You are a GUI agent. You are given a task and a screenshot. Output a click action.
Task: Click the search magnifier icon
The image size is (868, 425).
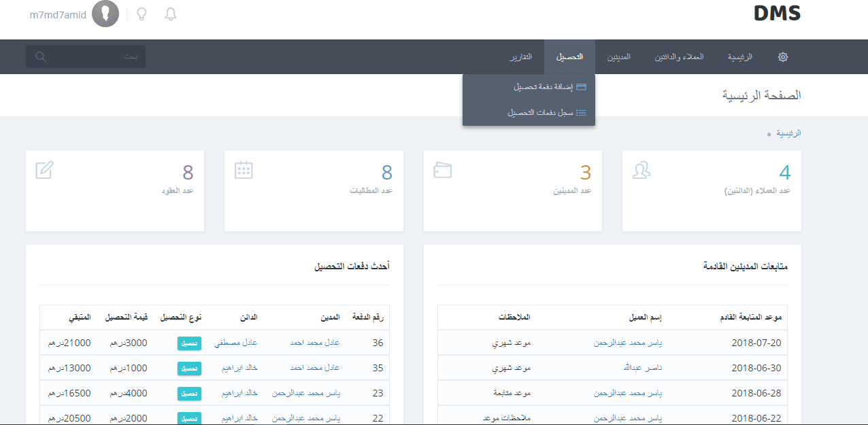(x=41, y=56)
